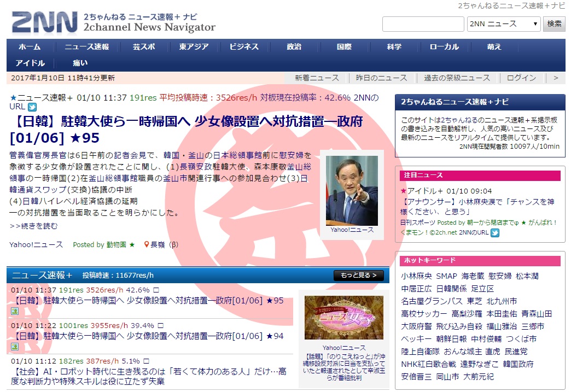Click hot keyword 海老蔵
This screenshot has height=392, width=571.
click(473, 276)
